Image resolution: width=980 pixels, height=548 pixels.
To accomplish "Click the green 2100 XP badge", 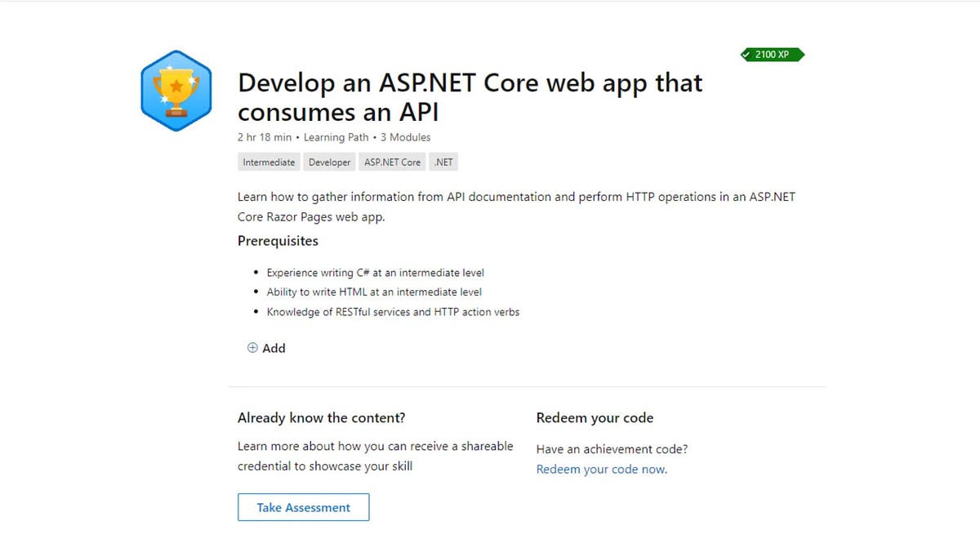I will tap(772, 55).
